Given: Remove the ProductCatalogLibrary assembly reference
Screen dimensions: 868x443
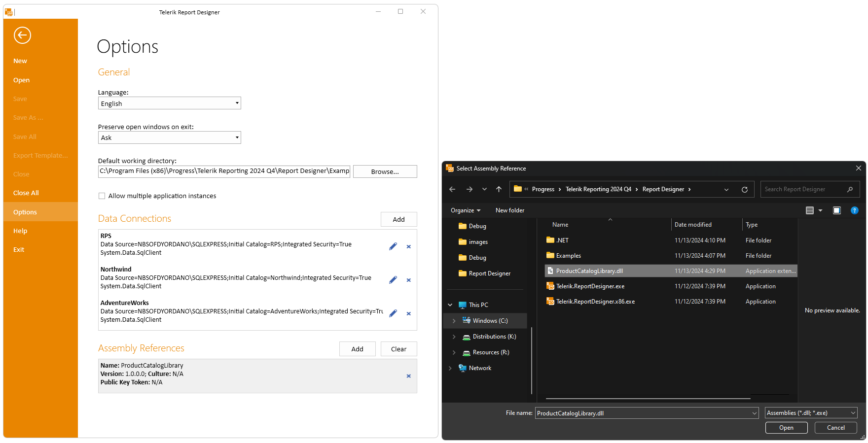Looking at the screenshot, I should (408, 376).
